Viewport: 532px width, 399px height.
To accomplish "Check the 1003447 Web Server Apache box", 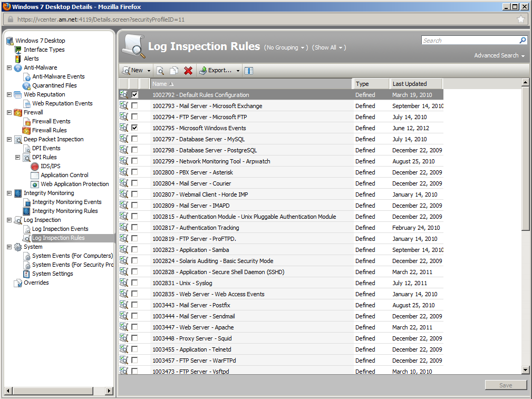I will tap(134, 327).
